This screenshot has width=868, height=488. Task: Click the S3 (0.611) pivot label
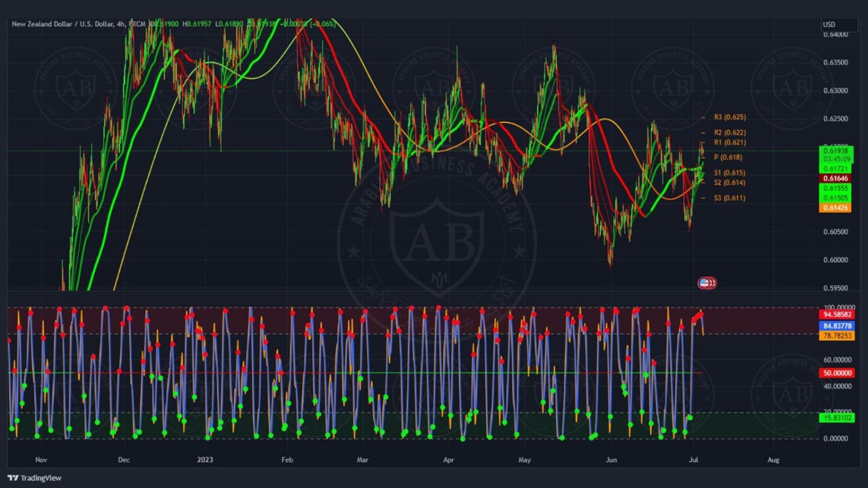coord(730,198)
